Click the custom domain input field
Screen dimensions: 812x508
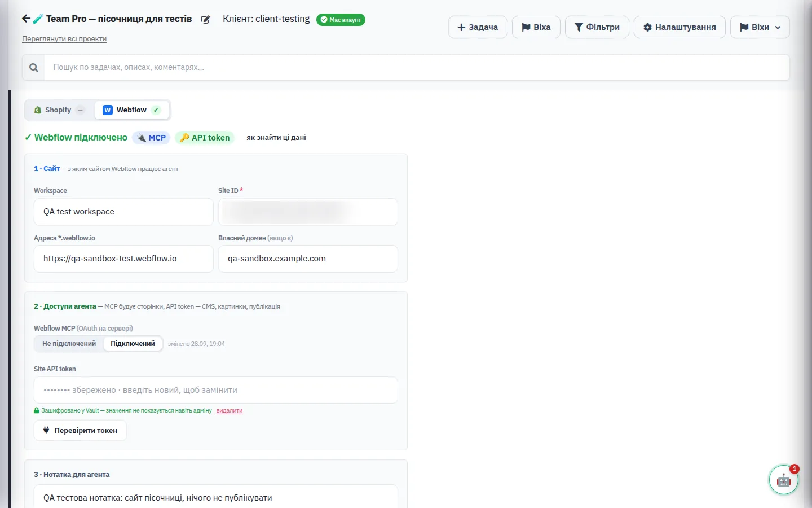[308, 259]
